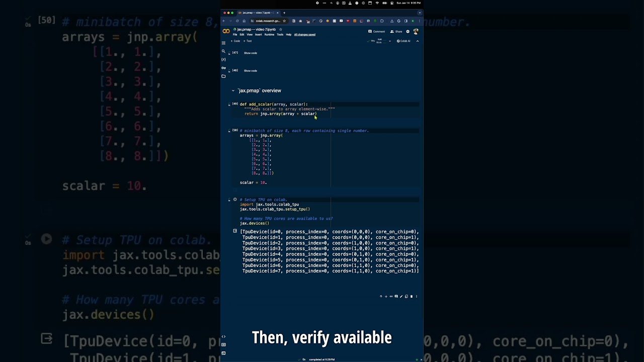Open the Tools menu
This screenshot has width=644, height=362.
coord(280,35)
